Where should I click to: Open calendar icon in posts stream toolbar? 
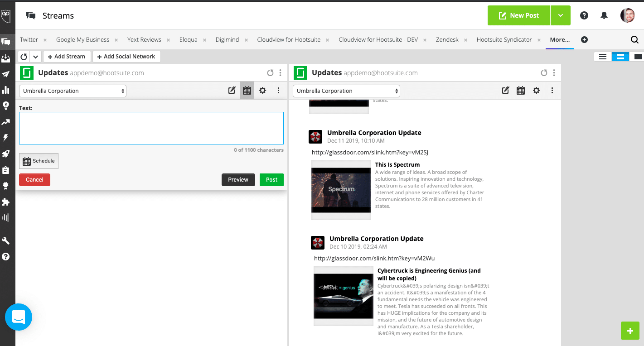tap(521, 91)
